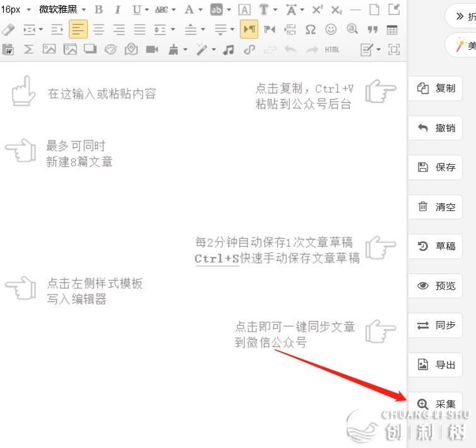Insert music audio

pos(229,49)
